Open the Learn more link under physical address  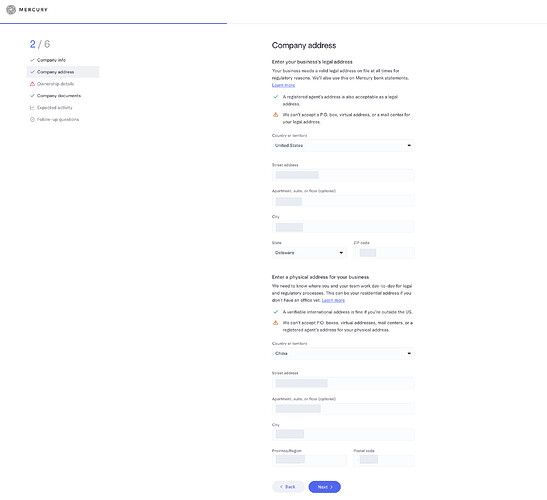pos(333,300)
